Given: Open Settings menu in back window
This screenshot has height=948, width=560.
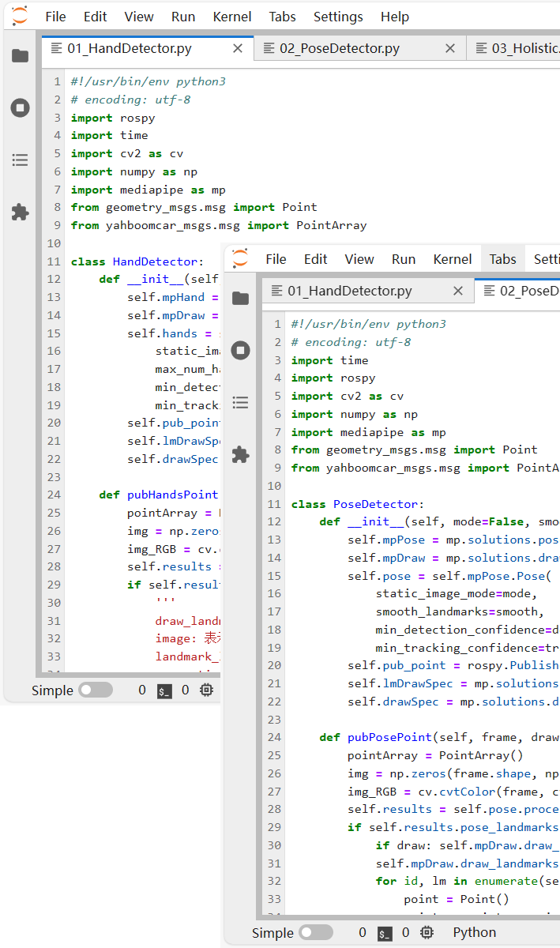Looking at the screenshot, I should (x=338, y=17).
